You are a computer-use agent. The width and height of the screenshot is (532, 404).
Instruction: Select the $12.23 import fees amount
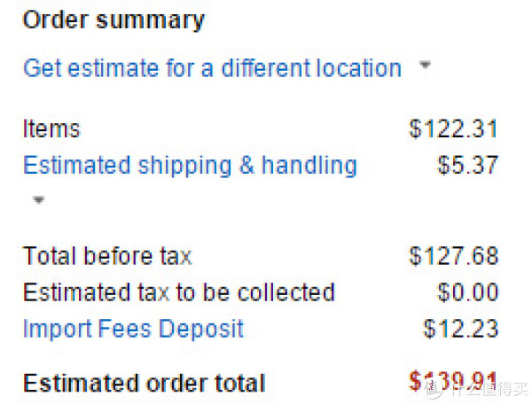tap(460, 329)
